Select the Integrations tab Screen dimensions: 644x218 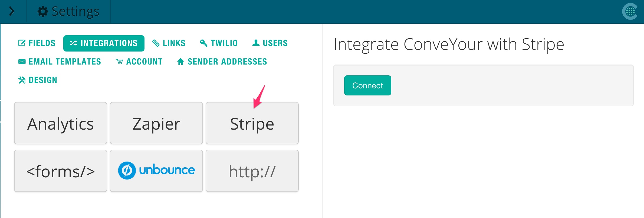click(104, 43)
